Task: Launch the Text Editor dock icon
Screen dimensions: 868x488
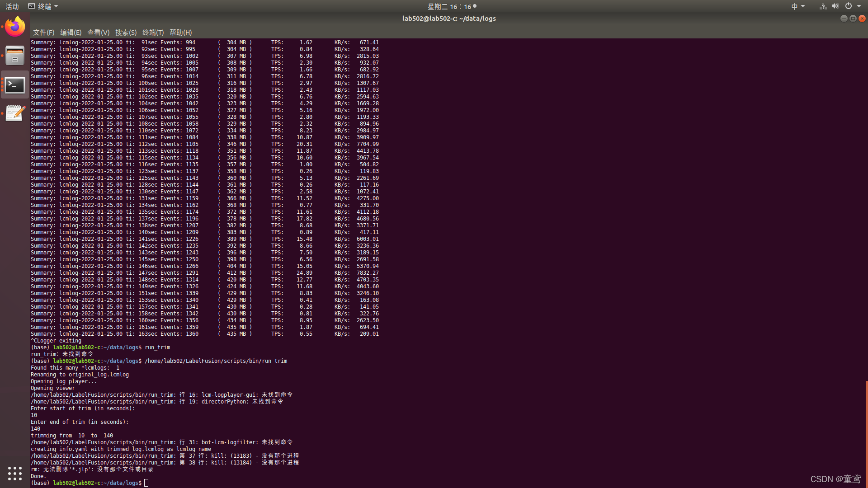Action: [15, 113]
